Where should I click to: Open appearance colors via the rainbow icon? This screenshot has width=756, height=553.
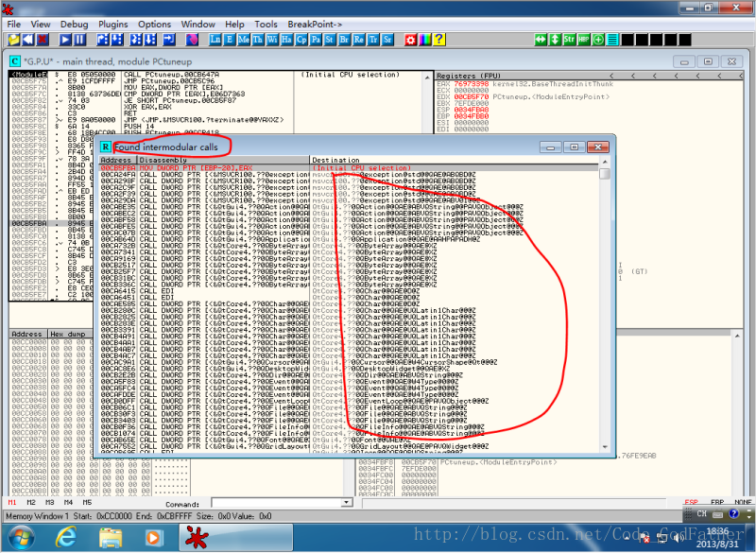pos(424,40)
